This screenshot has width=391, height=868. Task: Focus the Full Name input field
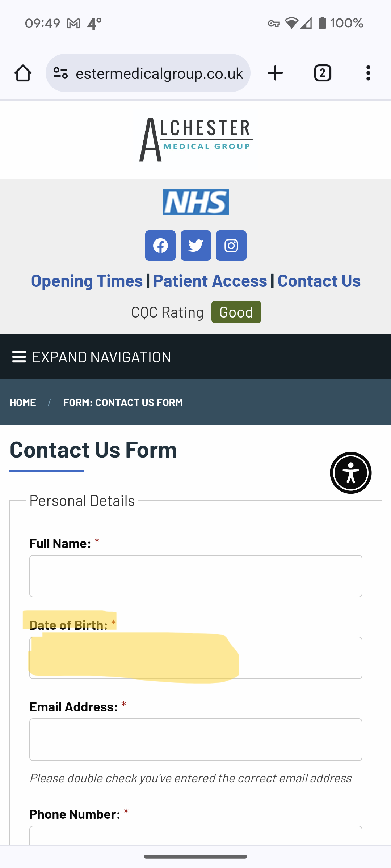(196, 576)
